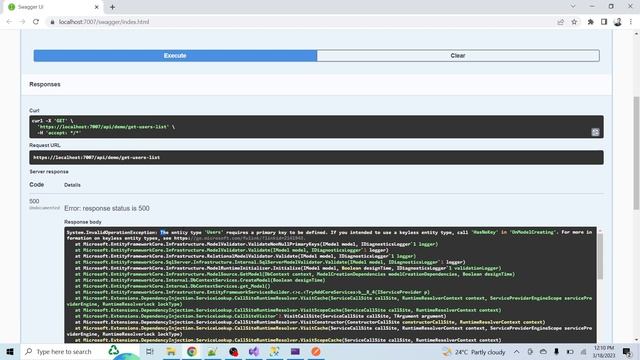Click the site lock icon in address bar
The image size is (640, 360).
(52, 22)
